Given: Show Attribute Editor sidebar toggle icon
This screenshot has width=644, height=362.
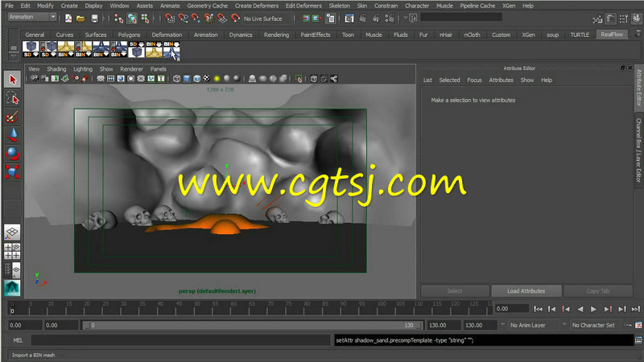Looking at the screenshot, I should click(x=611, y=19).
